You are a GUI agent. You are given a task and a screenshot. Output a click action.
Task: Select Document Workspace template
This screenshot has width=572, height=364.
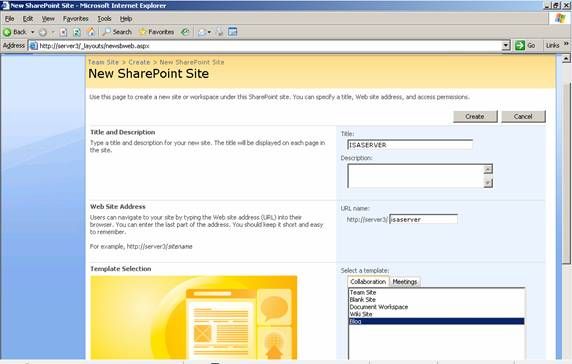pos(379,307)
